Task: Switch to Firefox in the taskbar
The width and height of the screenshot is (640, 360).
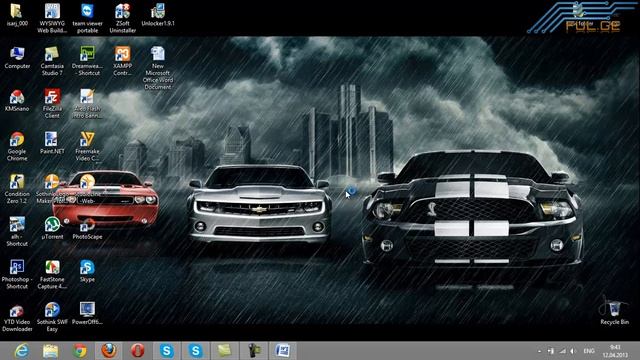Action: 109,351
